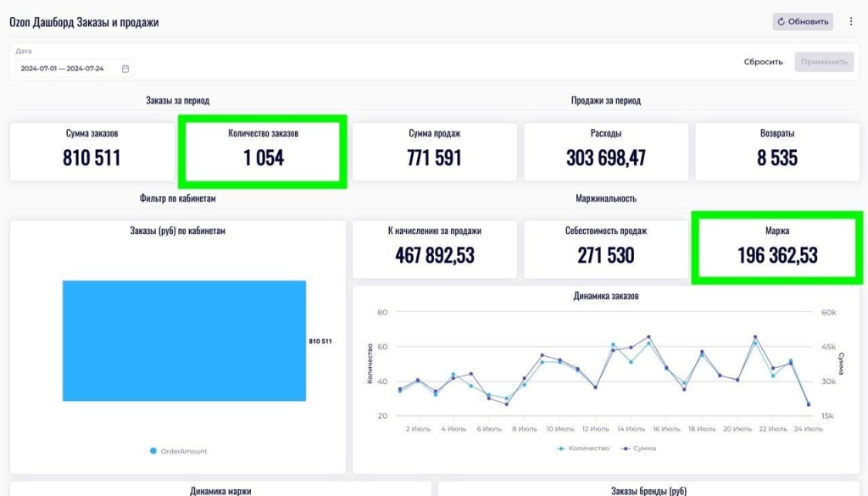Screen dimensions: 868x496
Task: Select the К начислению за продажи card
Action: (434, 248)
